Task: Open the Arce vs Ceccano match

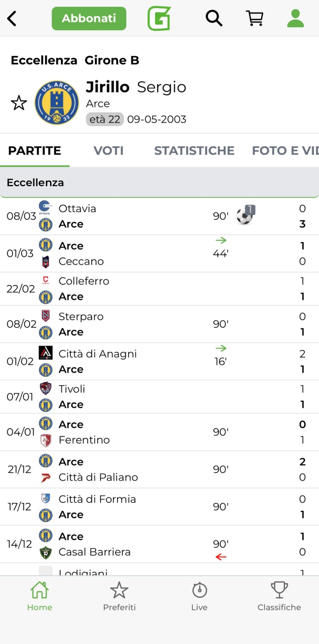Action: pyautogui.click(x=134, y=254)
